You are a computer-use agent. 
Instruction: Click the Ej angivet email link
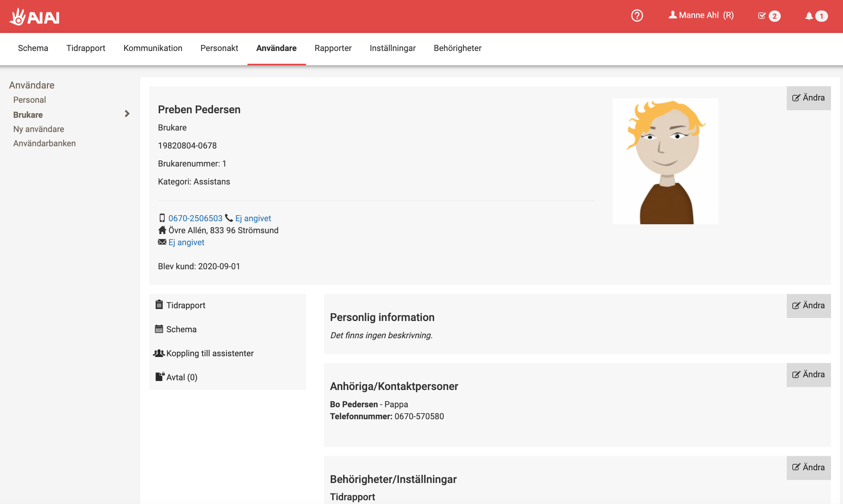click(186, 242)
